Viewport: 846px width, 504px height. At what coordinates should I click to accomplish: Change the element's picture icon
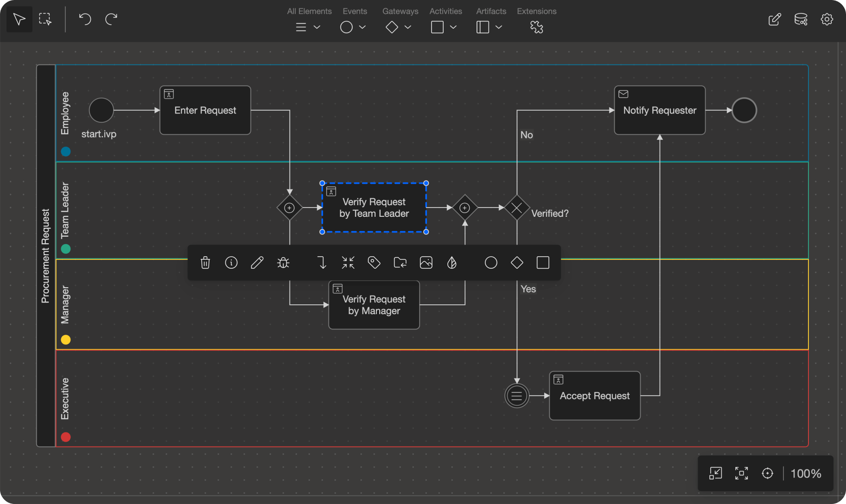(426, 263)
